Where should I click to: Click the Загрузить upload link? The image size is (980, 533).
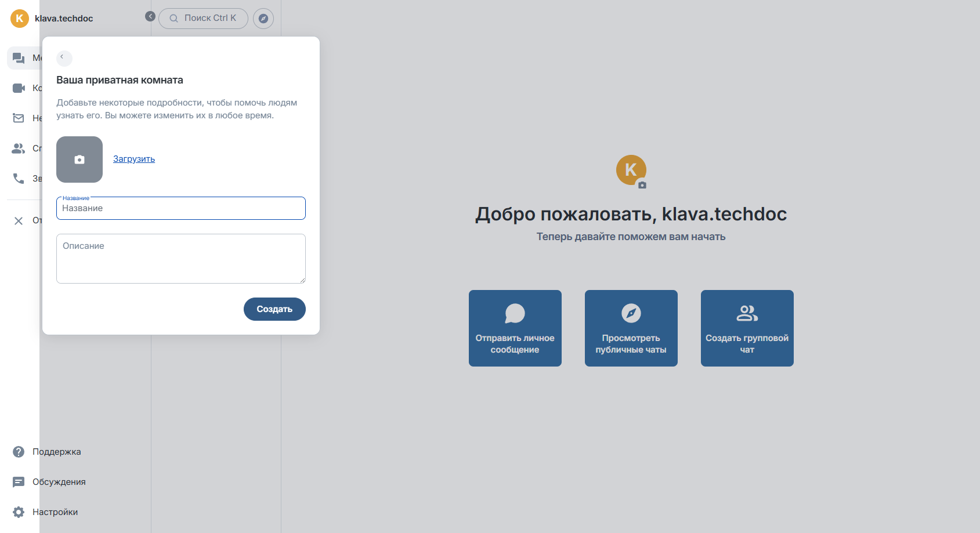click(x=134, y=159)
